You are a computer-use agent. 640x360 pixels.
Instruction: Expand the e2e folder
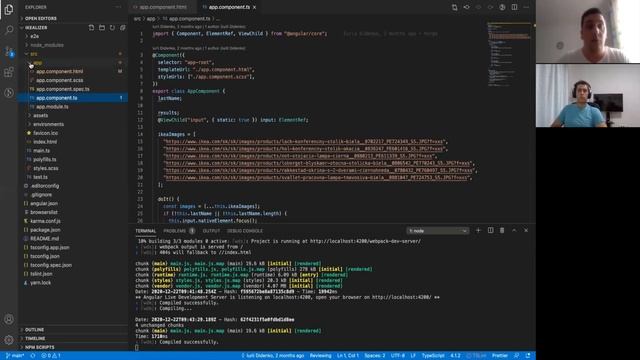point(73,36)
